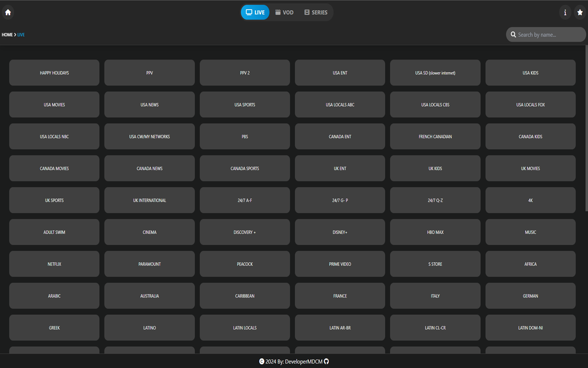
Task: Open the UK INTERNATIONAL category
Action: pos(149,200)
